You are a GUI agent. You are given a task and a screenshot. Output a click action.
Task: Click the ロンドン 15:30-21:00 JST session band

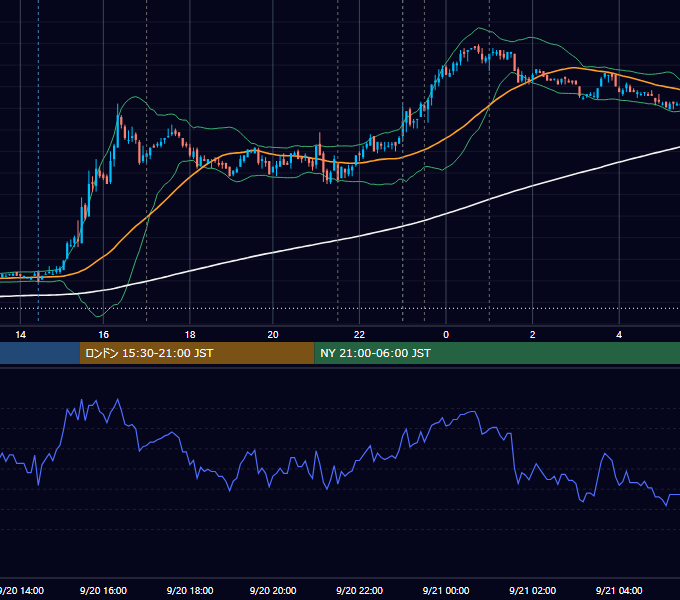[197, 353]
